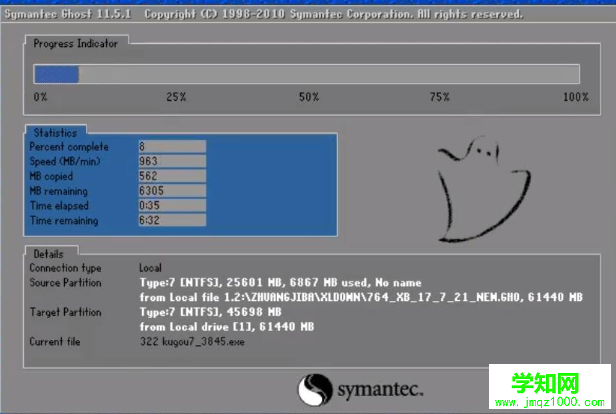Click the 'symantec.' wordmark text
This screenshot has height=414, width=616.
point(380,390)
